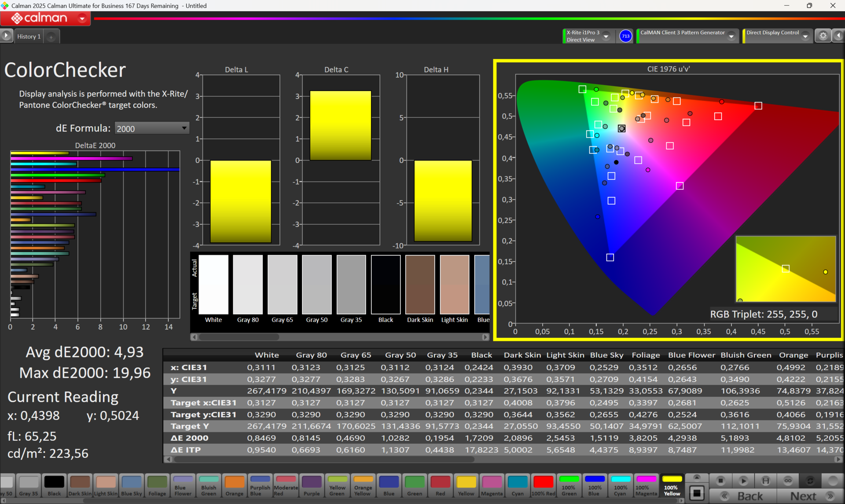The height and width of the screenshot is (504, 845).
Task: Expand the X-Rite i1Pro 3 meter dropdown
Action: click(606, 36)
